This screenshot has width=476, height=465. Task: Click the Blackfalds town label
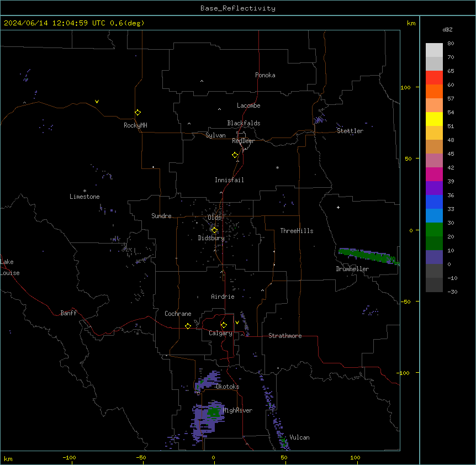(x=244, y=123)
